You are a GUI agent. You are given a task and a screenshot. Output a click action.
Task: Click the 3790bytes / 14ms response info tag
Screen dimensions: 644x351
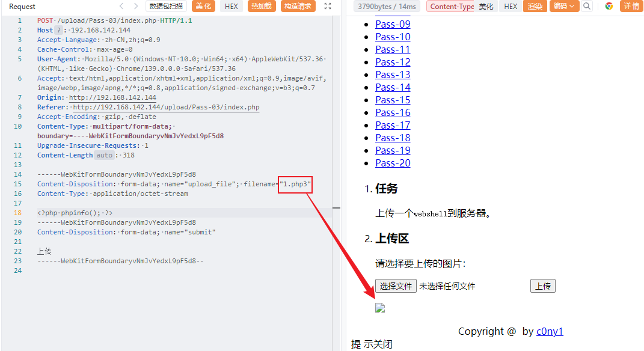click(x=387, y=6)
